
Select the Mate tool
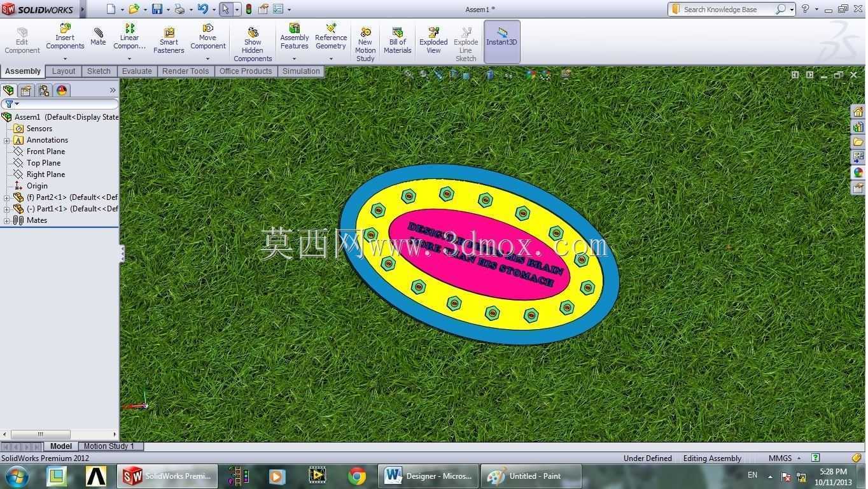coord(98,36)
